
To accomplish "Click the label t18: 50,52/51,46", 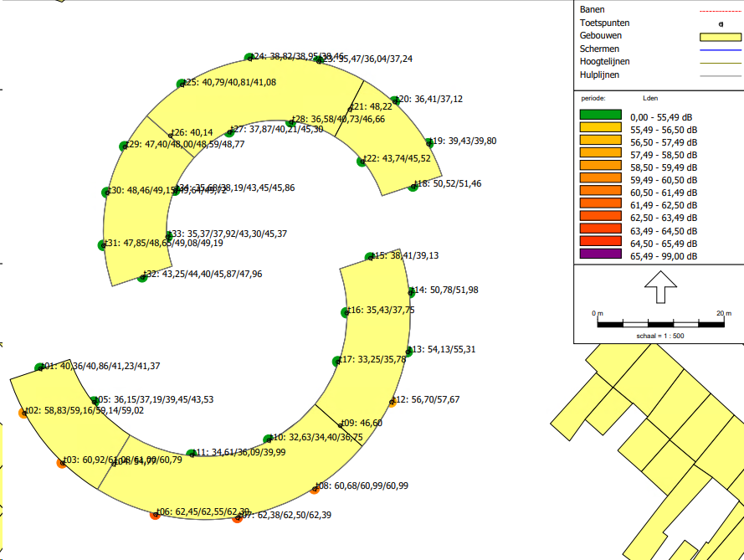I will (448, 183).
